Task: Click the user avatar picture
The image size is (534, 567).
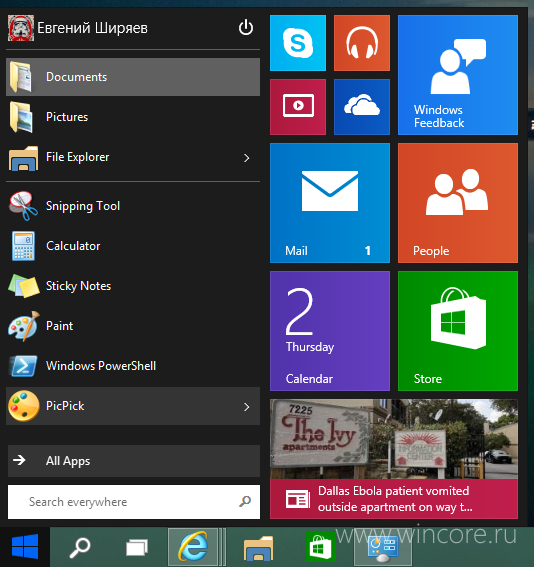Action: [x=21, y=28]
